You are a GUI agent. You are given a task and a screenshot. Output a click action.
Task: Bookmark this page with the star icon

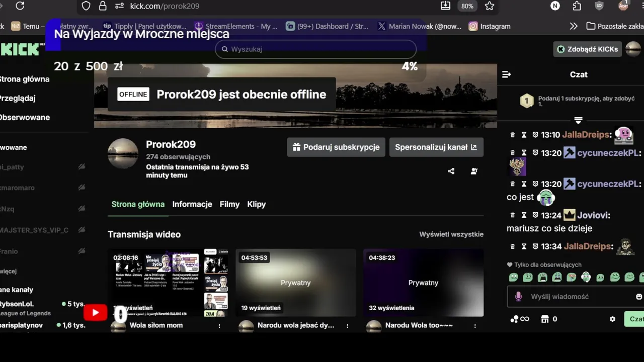[x=490, y=6]
